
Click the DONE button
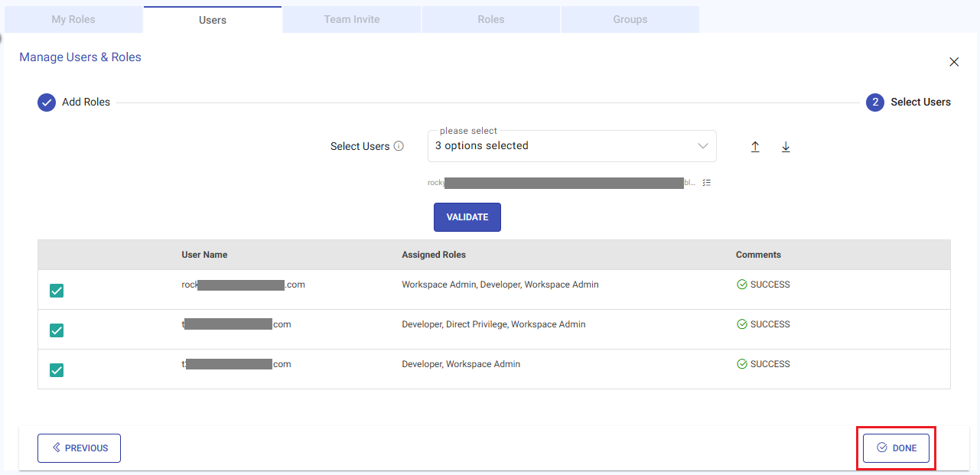[x=896, y=448]
